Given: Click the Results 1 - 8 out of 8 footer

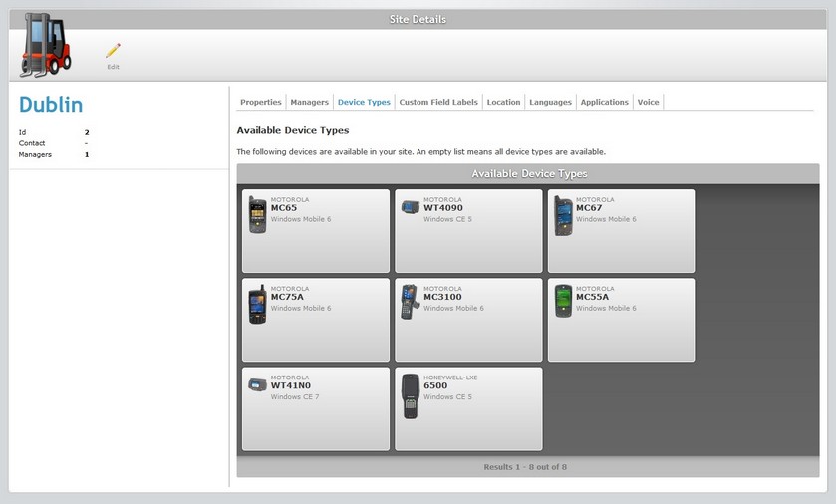Looking at the screenshot, I should point(525,467).
